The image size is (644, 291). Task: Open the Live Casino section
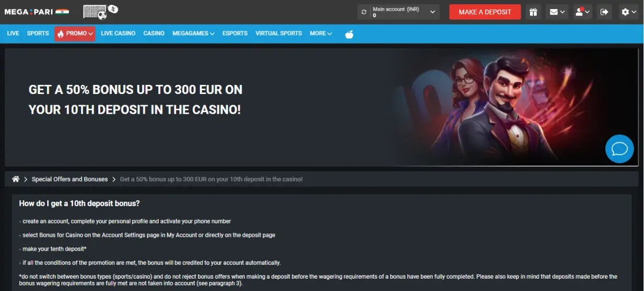click(x=118, y=33)
